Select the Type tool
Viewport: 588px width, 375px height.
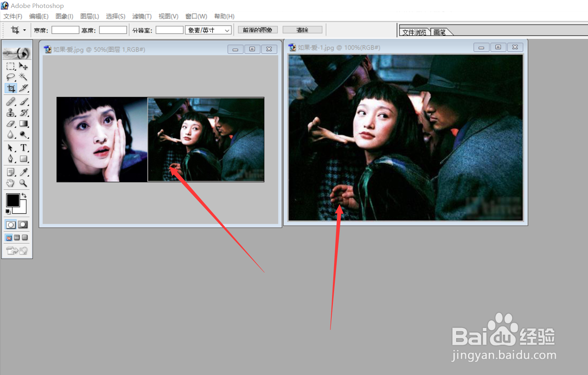tap(23, 148)
